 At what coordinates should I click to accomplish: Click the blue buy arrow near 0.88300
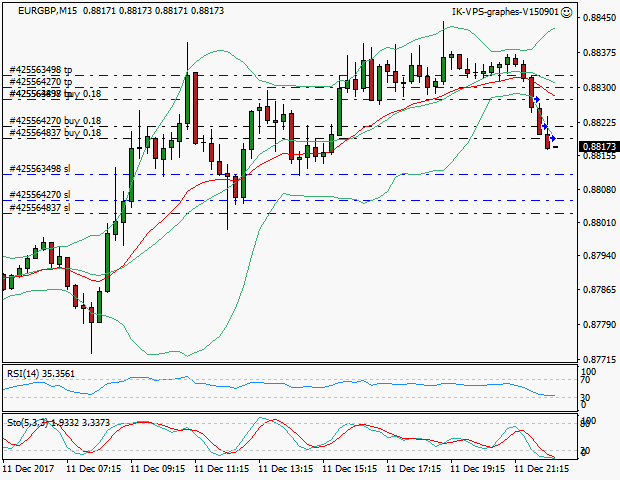pos(537,99)
